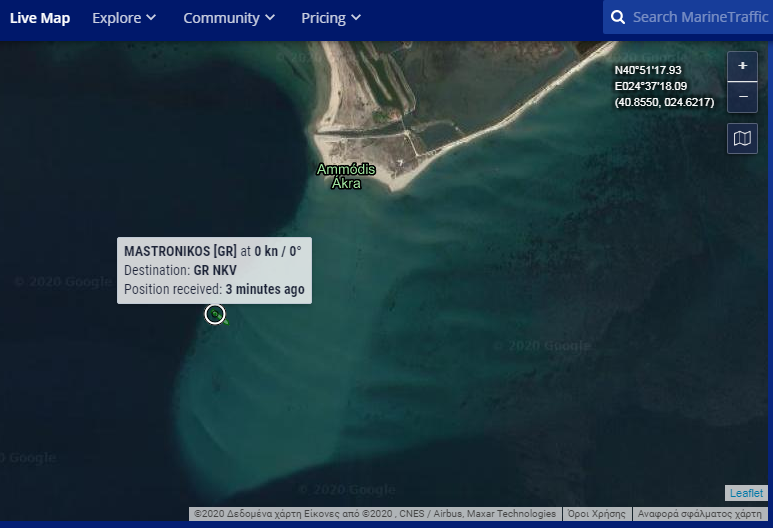Zoom out with the minus button
The height and width of the screenshot is (528, 773).
tap(742, 97)
